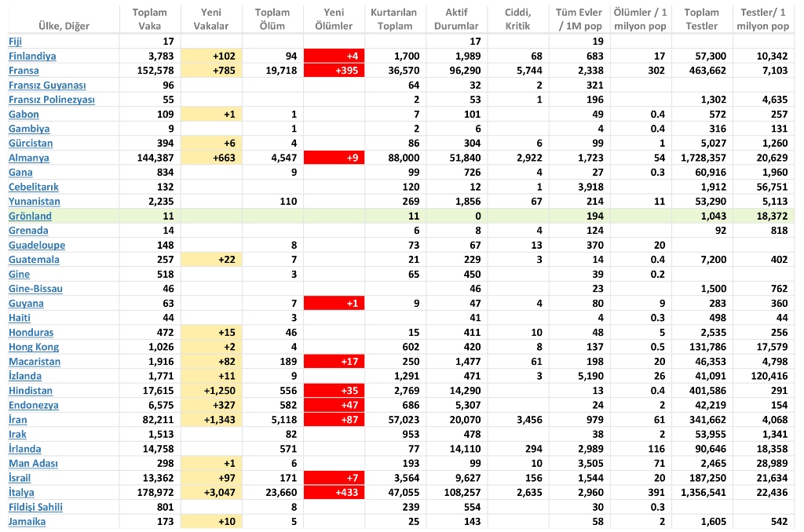Open the İrlanda country link

[x=24, y=449]
